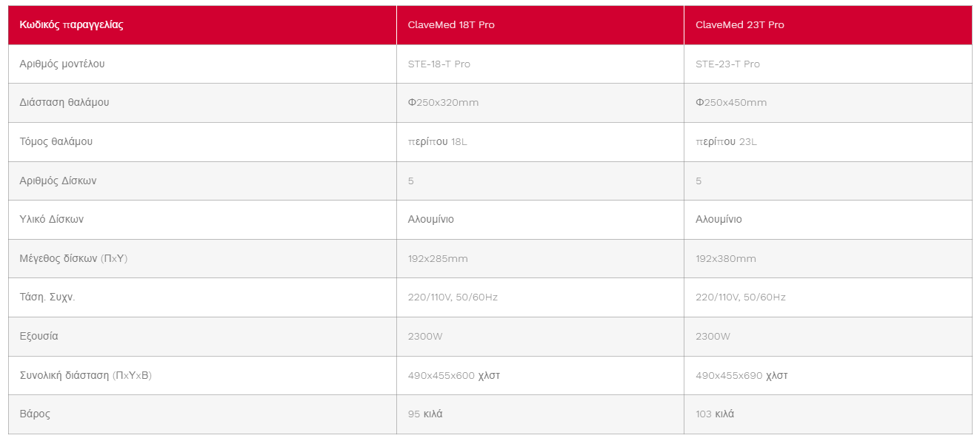Click the Εξουσία row label
Viewport: 980px width, 441px height.
[39, 337]
